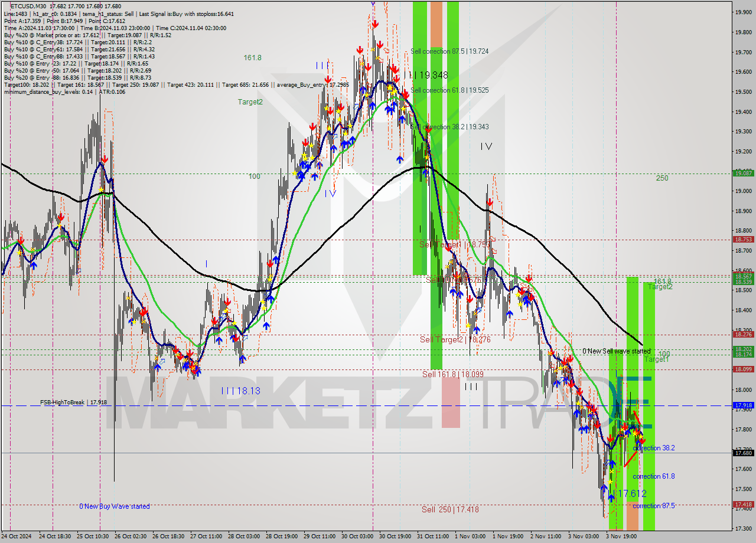Select the 'Sell correction 38.2 | 19.343' label
756x543 pixels.
[449, 127]
